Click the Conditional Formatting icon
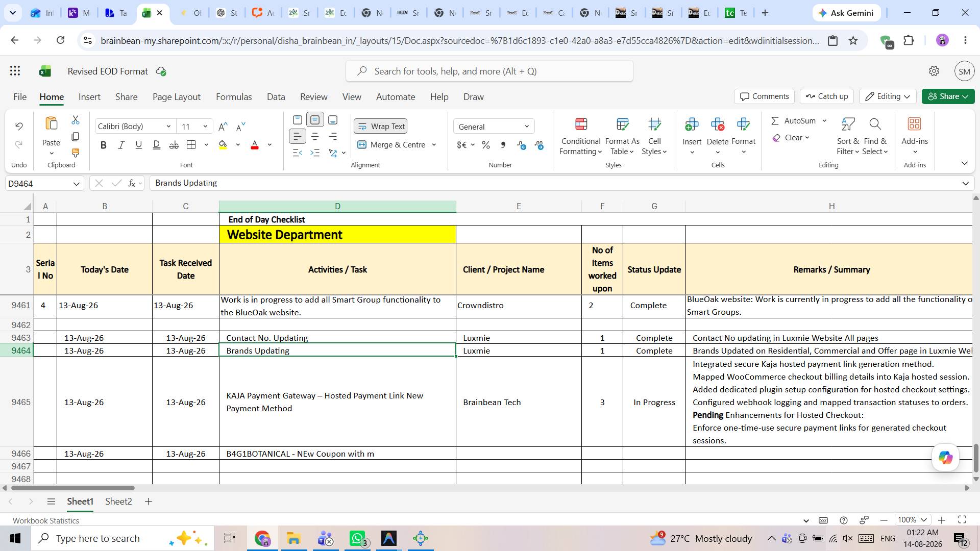The height and width of the screenshot is (551, 980). tap(581, 124)
